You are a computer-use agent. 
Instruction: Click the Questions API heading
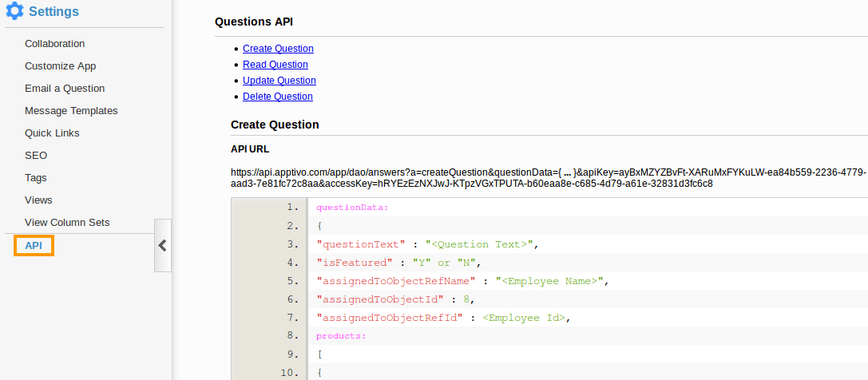coord(254,22)
